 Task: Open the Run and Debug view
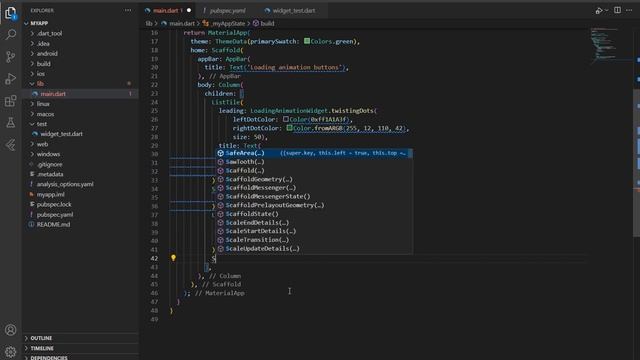(11, 79)
